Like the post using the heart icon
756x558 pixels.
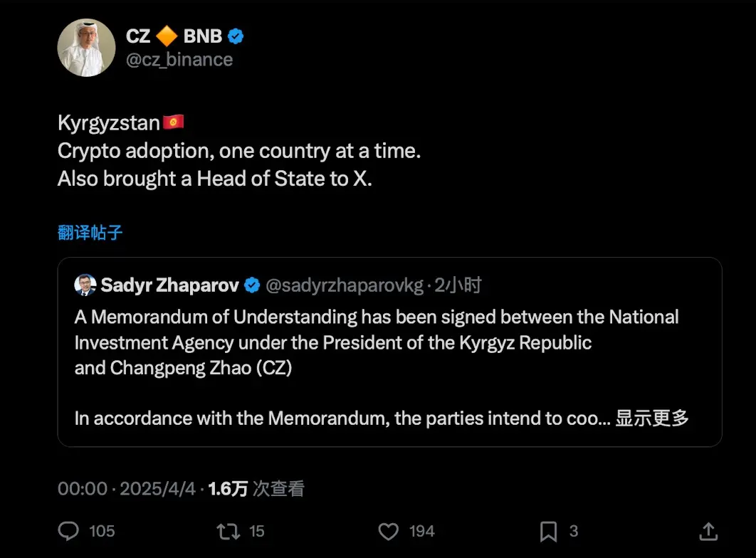[x=388, y=531]
